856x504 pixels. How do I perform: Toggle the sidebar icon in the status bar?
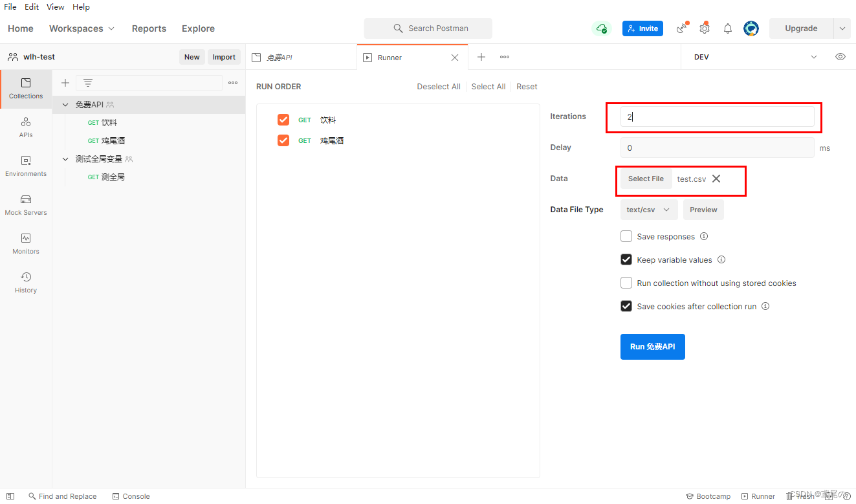point(10,496)
